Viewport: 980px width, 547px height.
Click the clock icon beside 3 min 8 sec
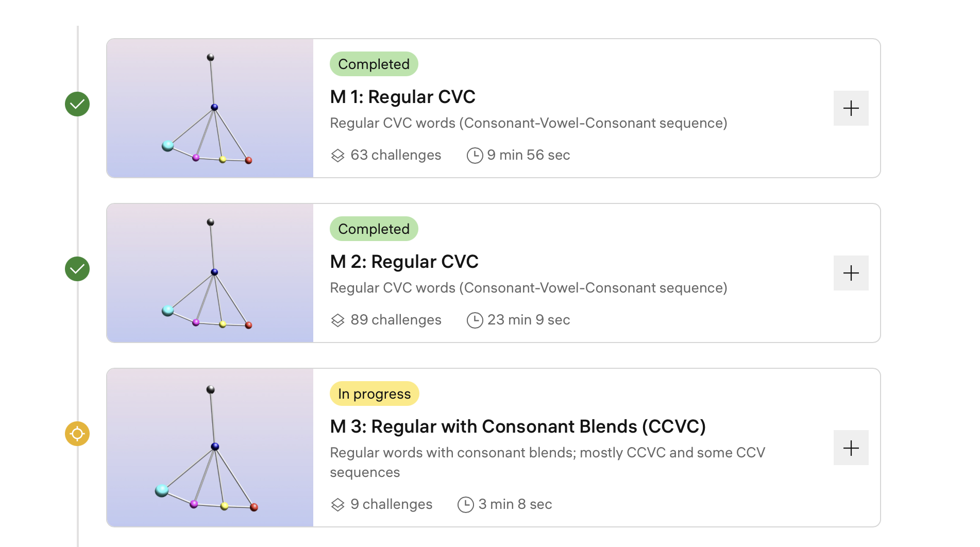click(x=466, y=504)
